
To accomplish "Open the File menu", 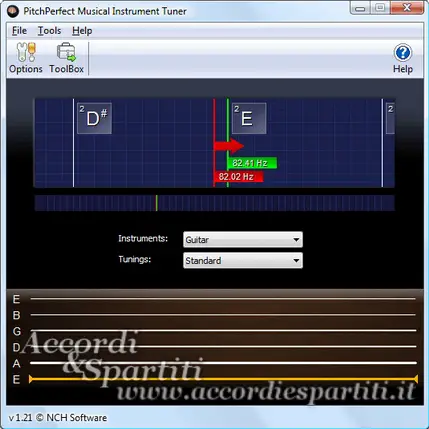I will coord(19,31).
